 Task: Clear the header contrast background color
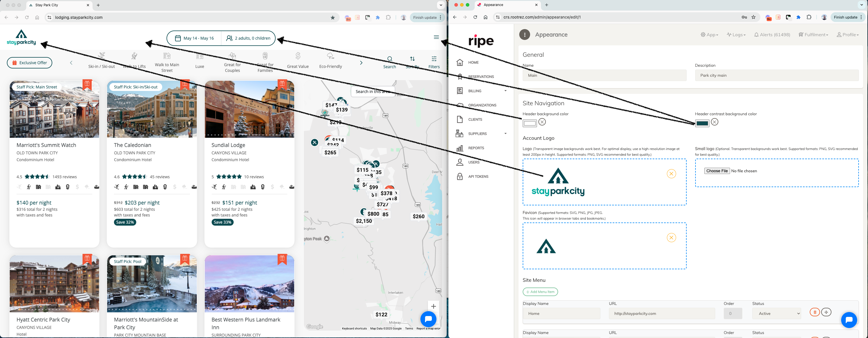click(x=714, y=122)
